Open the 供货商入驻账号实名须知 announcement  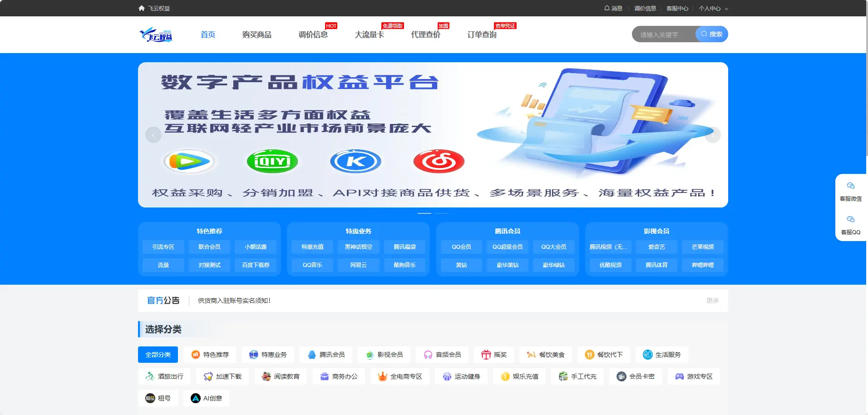click(233, 300)
